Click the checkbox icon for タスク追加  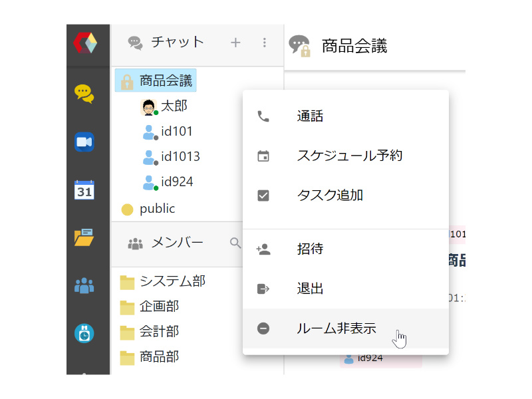pyautogui.click(x=263, y=196)
